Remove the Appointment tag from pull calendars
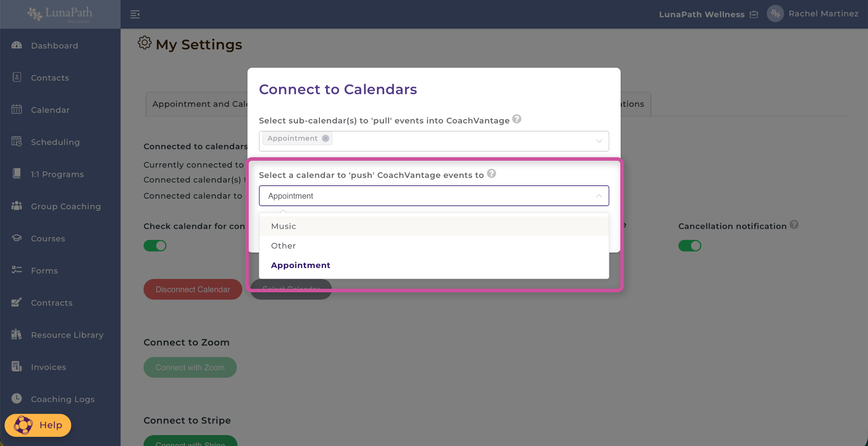The height and width of the screenshot is (446, 868). 325,138
